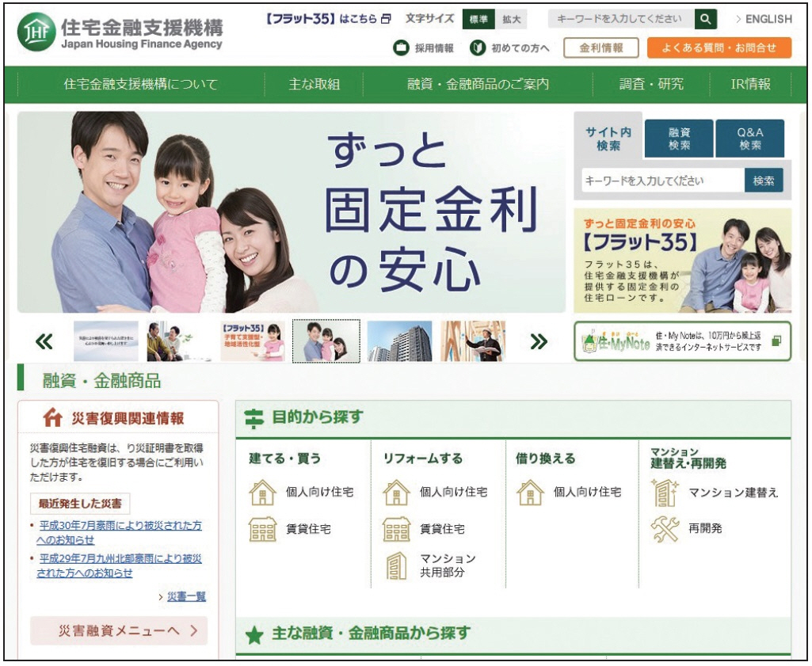
Task: Select the apartment building carousel thumbnail
Action: point(399,341)
